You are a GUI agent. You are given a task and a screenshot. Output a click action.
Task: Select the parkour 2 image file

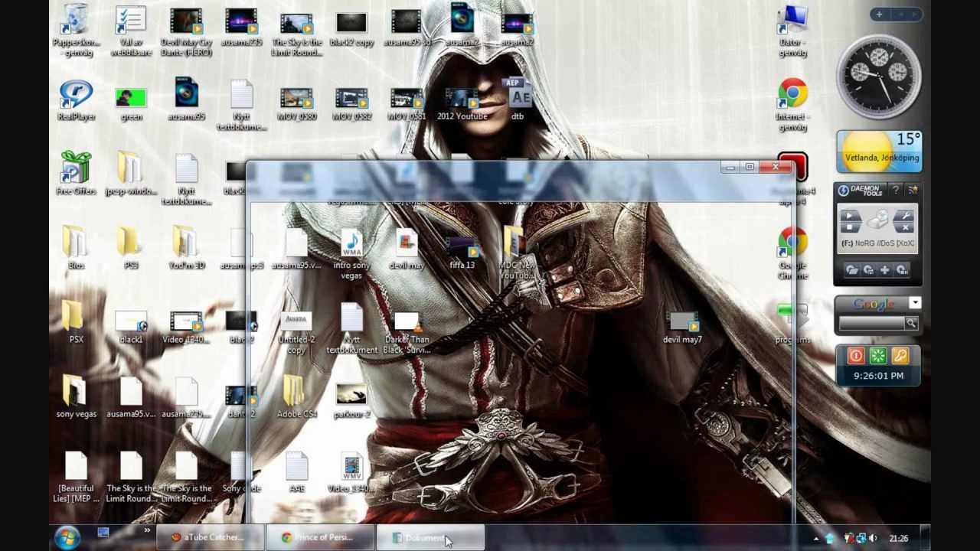tap(351, 401)
